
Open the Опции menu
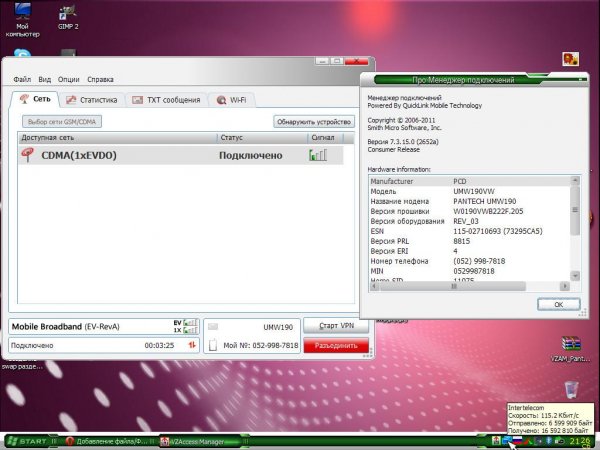(x=68, y=80)
